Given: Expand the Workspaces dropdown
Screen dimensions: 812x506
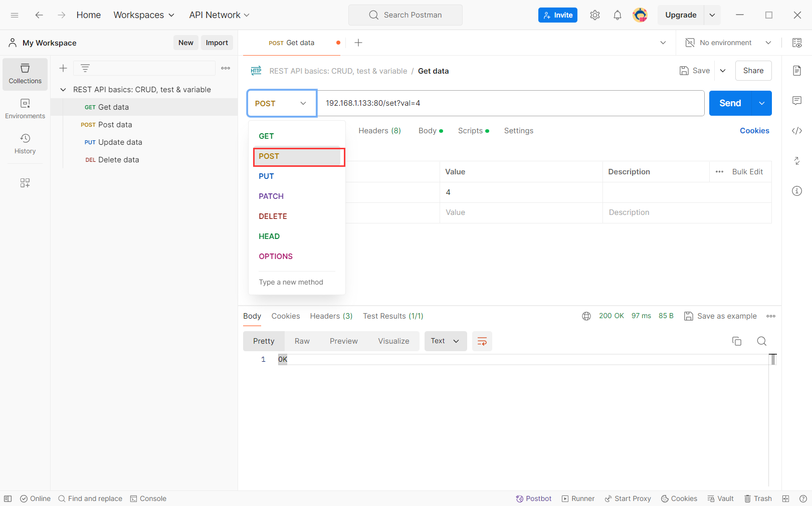Looking at the screenshot, I should point(144,15).
